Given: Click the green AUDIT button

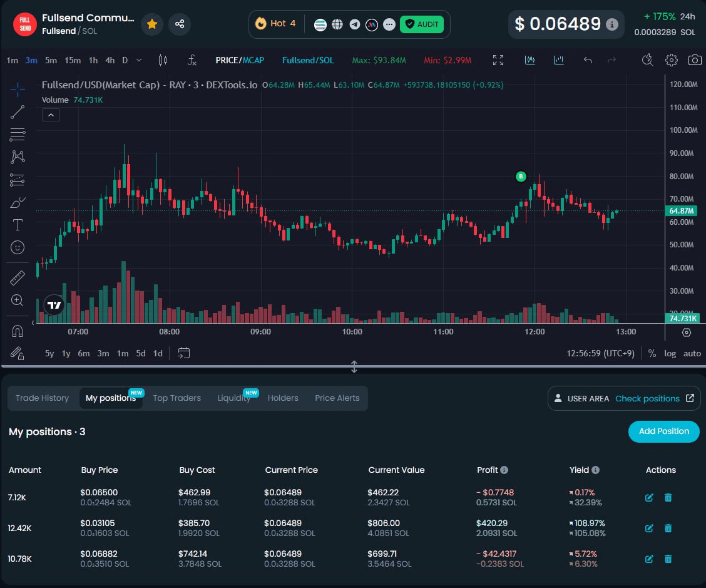Looking at the screenshot, I should point(422,24).
